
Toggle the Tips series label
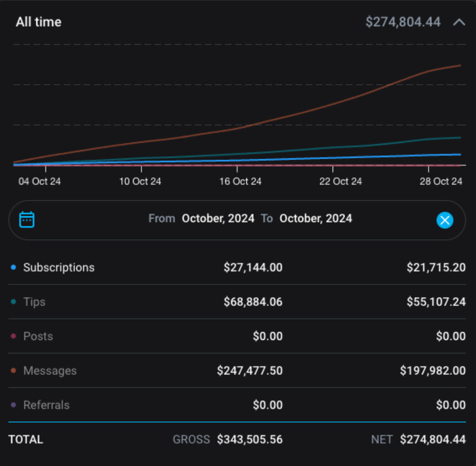point(35,302)
